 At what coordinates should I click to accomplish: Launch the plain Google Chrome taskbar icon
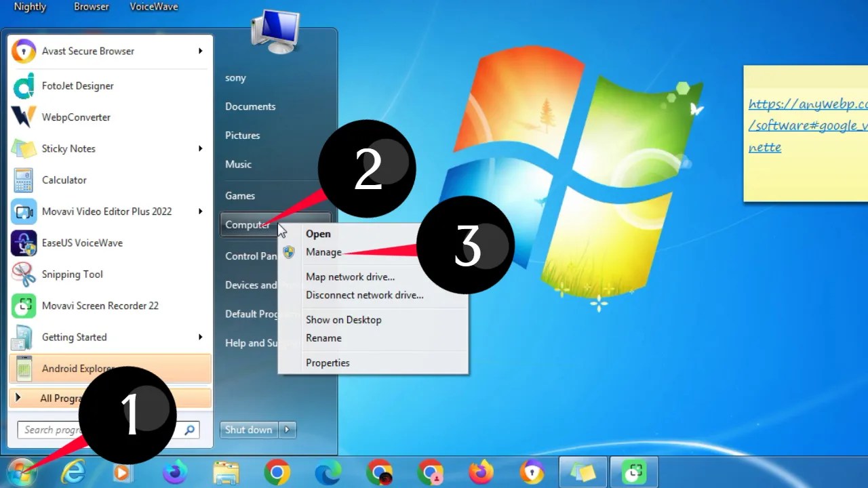(x=277, y=472)
